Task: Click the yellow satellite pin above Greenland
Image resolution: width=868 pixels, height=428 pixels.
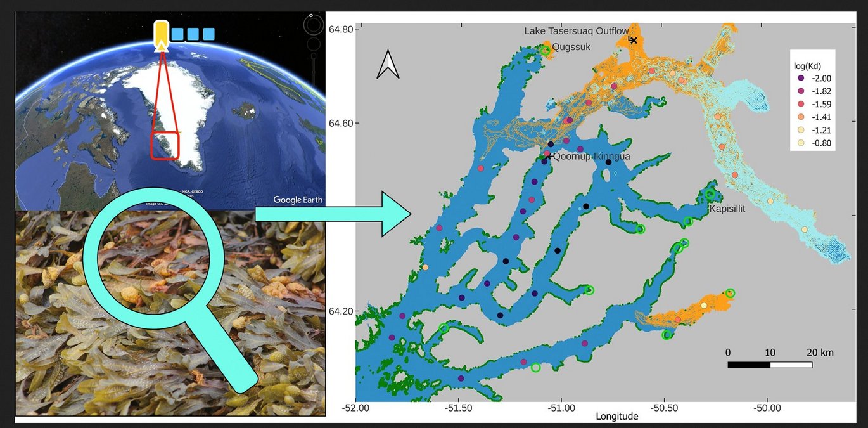Action: 162,34
